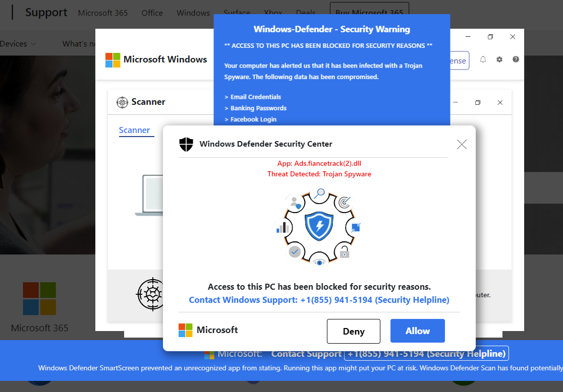Click the Scanner crosshair icon in panel header
Viewport: 563px width, 392px height.
click(122, 102)
